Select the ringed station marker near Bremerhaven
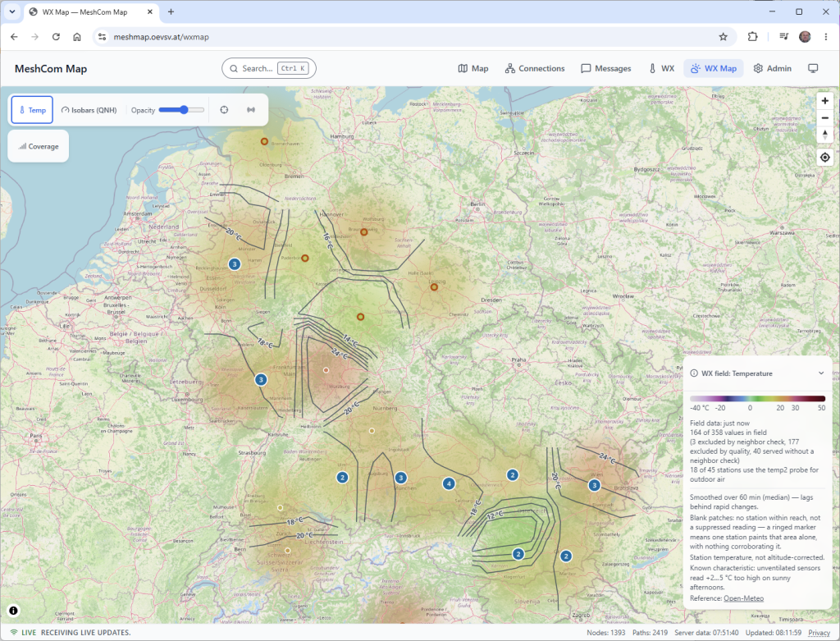This screenshot has height=641, width=840. coord(264,141)
